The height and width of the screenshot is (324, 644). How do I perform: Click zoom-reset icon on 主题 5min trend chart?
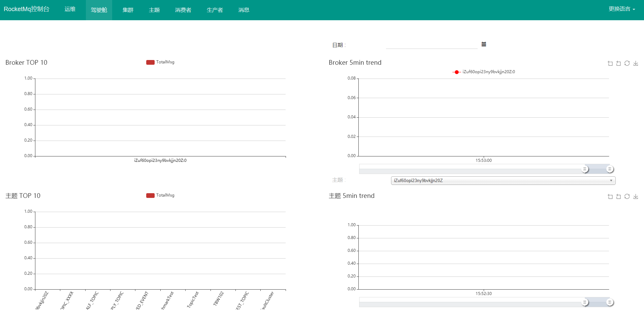[618, 197]
